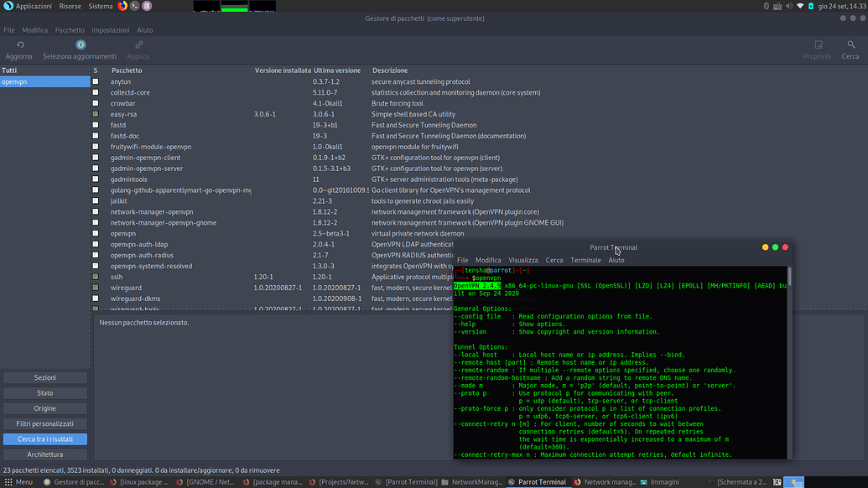Screen dimensions: 868x488
Task: Open the Impostazioni menu
Action: tap(111, 30)
